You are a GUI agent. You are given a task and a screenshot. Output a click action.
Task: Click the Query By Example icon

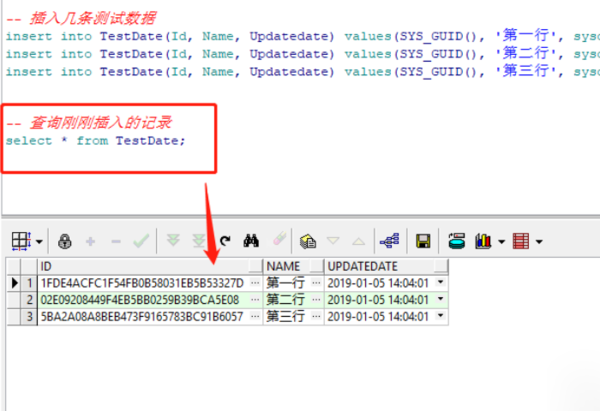pos(308,241)
